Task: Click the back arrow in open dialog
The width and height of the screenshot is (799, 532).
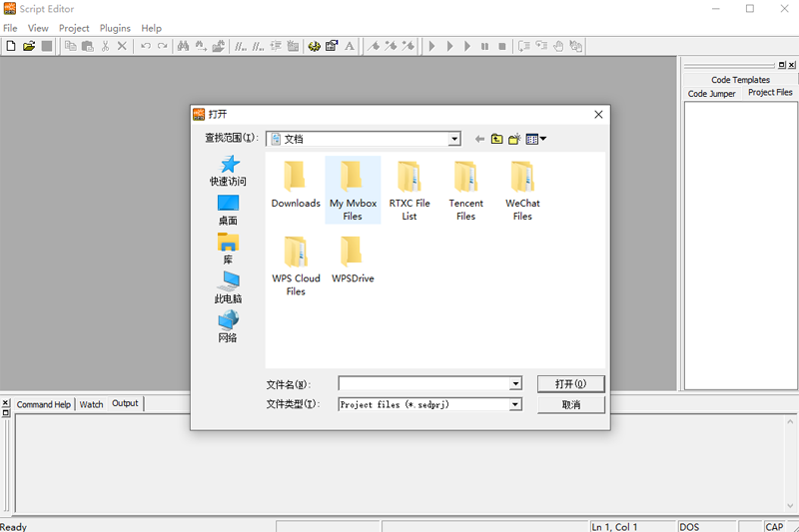Action: point(479,140)
